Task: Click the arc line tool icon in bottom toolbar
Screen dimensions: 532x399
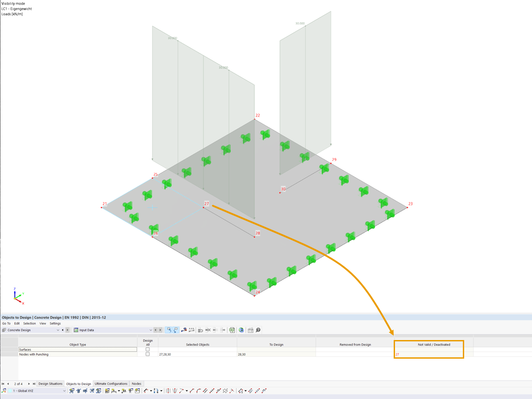Action: point(199,391)
